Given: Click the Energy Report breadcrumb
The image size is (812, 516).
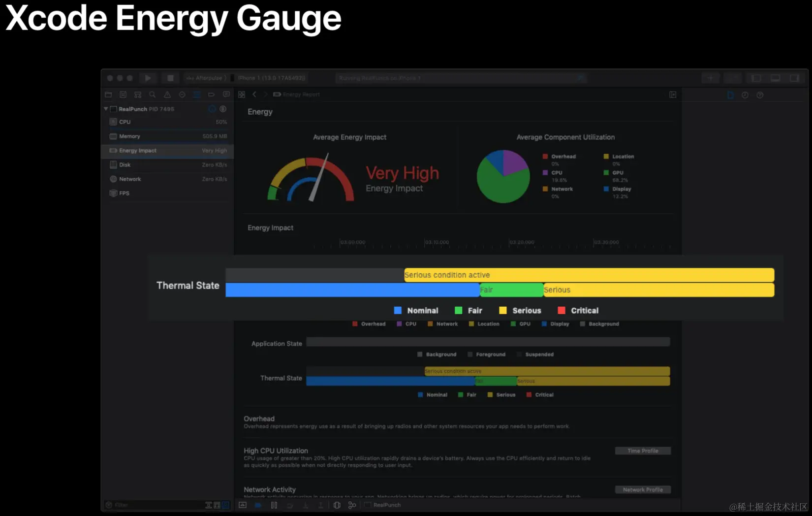Looking at the screenshot, I should (x=297, y=95).
